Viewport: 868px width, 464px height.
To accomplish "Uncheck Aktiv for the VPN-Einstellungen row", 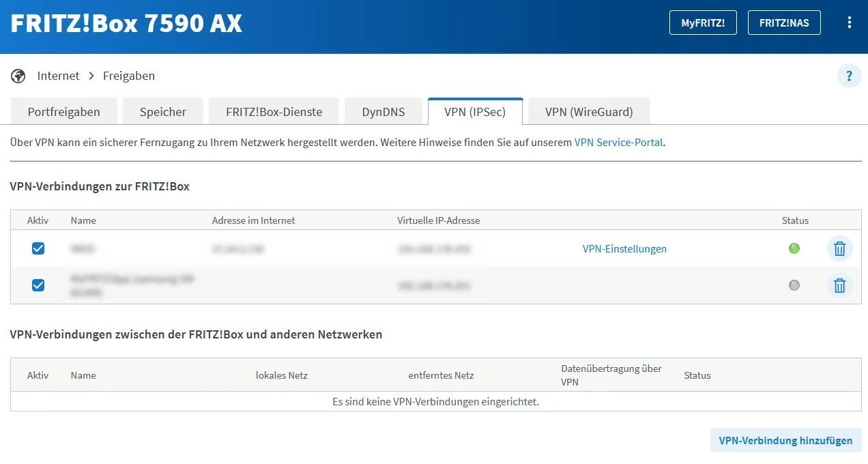I will 38,248.
